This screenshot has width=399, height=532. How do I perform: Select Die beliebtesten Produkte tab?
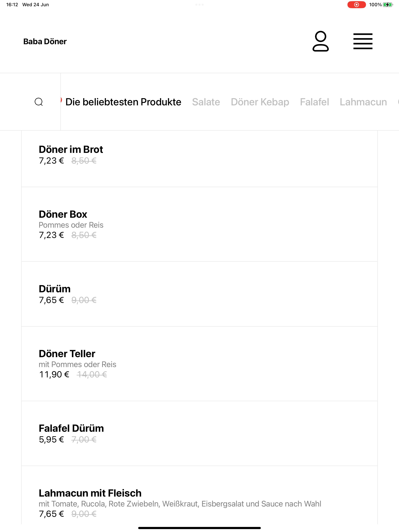[x=123, y=102]
